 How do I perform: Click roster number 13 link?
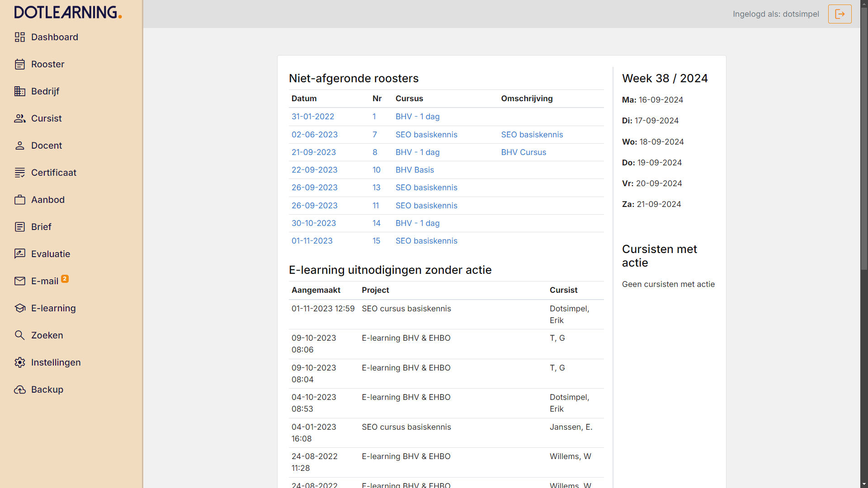(377, 188)
